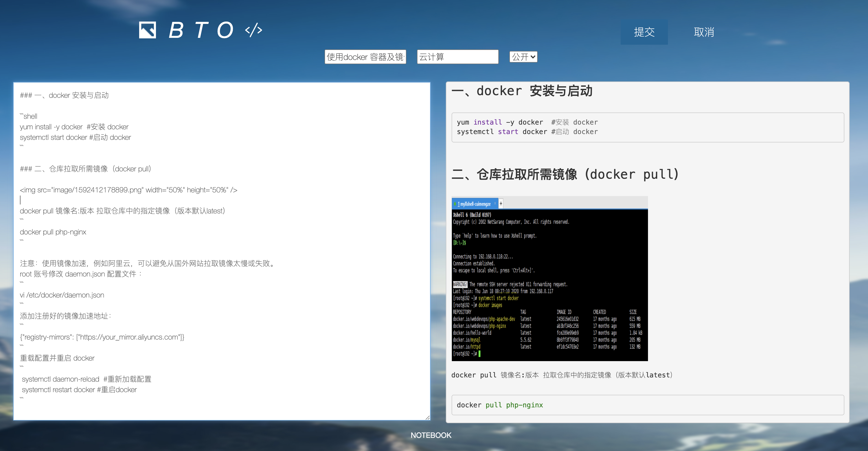Screen dimensions: 868x451
Task: Click Xshell terminal screenshot in the preview
Action: click(550, 279)
